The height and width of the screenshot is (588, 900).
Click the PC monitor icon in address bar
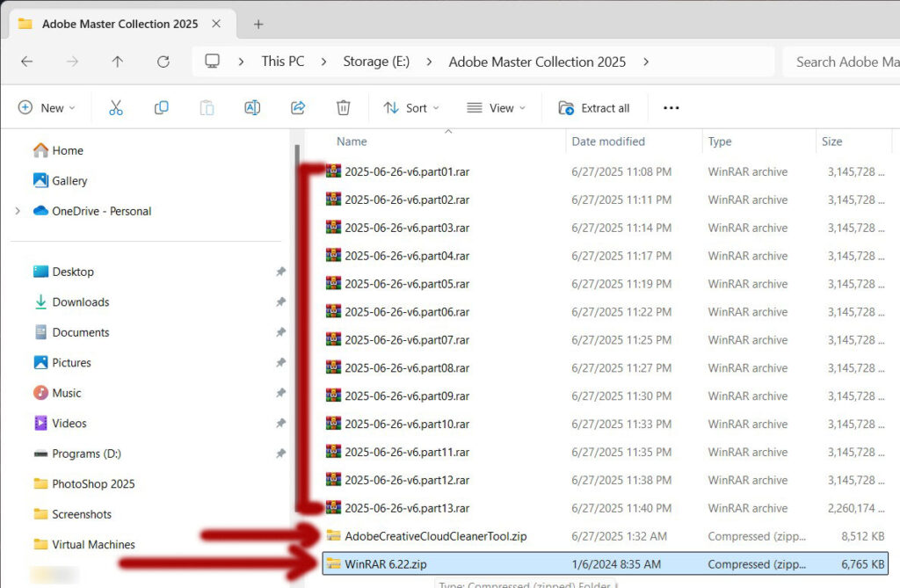(213, 61)
